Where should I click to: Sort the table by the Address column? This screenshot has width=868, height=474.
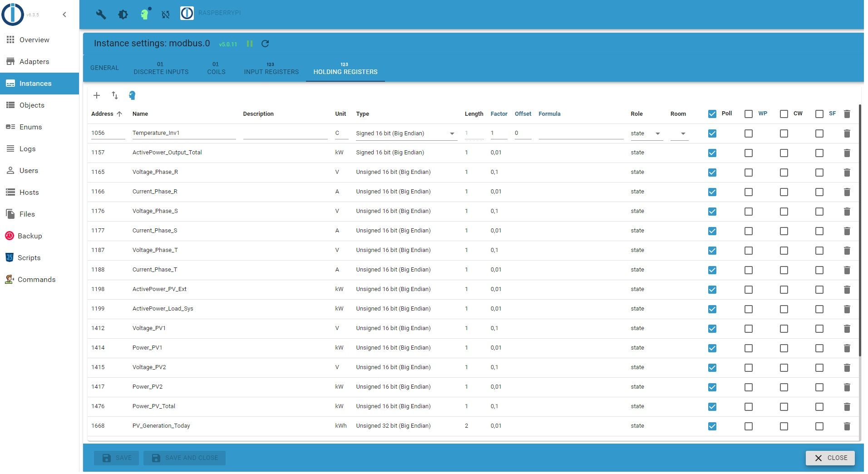(x=107, y=114)
